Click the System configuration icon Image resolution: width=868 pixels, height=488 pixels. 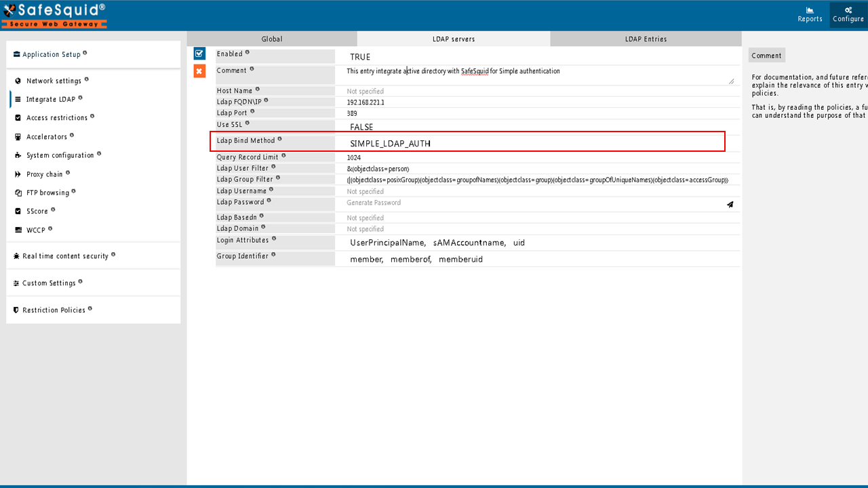click(18, 155)
